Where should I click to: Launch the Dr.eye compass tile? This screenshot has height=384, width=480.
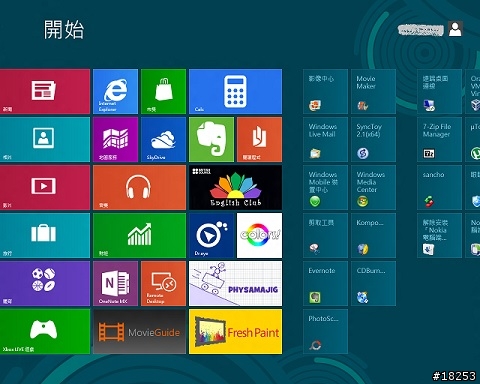(x=211, y=235)
